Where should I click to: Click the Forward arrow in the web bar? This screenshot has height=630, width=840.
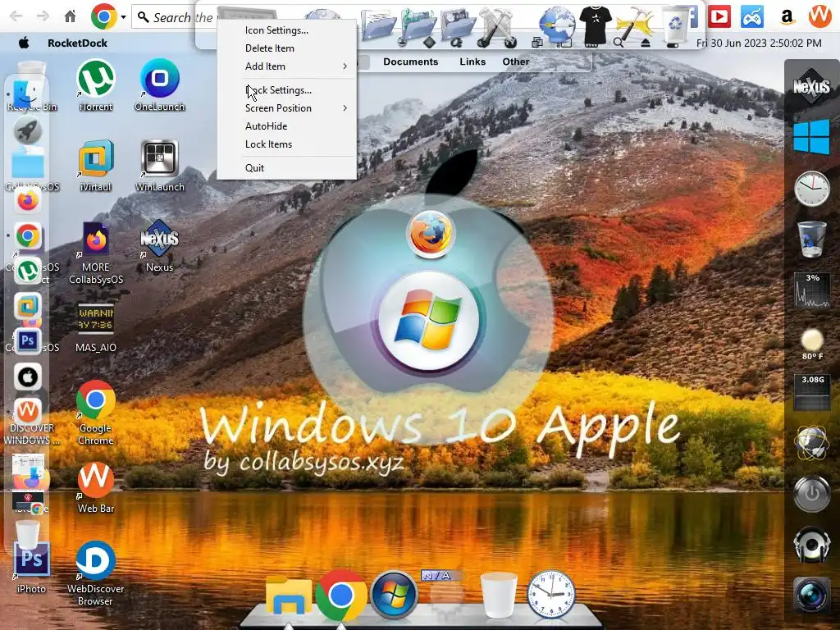pos(43,16)
